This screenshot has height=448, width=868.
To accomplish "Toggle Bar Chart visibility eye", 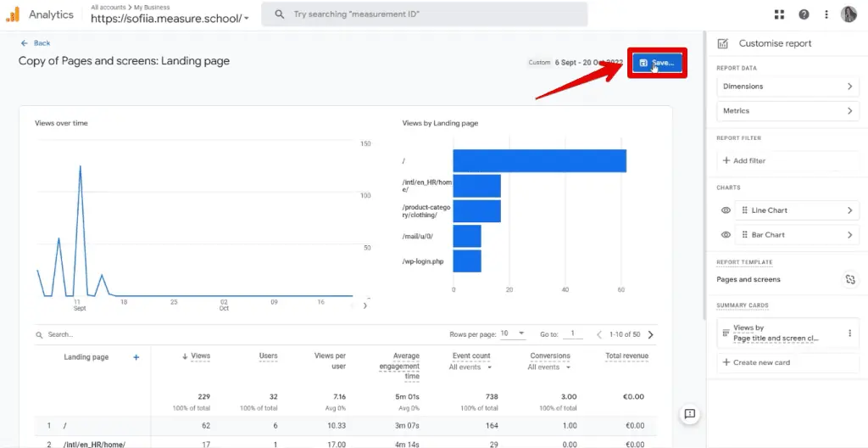I will (726, 235).
